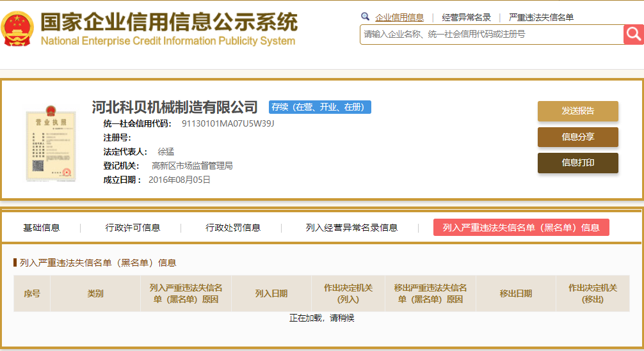Click the legal representative name 徐猛
644x351 pixels.
point(166,152)
